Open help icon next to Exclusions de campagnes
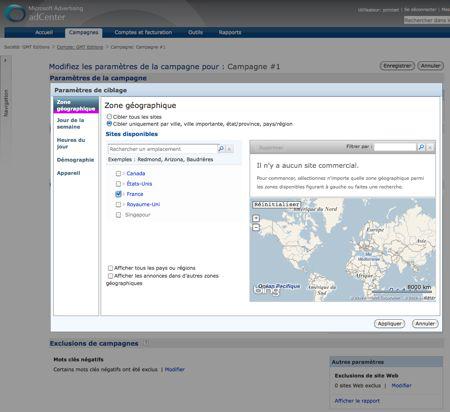Viewport: 450px width, 412px height. [x=146, y=342]
